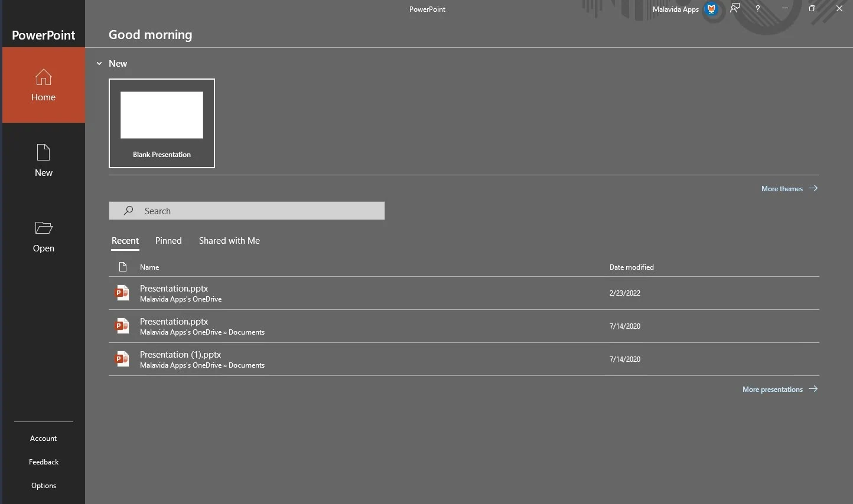853x504 pixels.
Task: Minimize the PowerPoint window
Action: [785, 9]
